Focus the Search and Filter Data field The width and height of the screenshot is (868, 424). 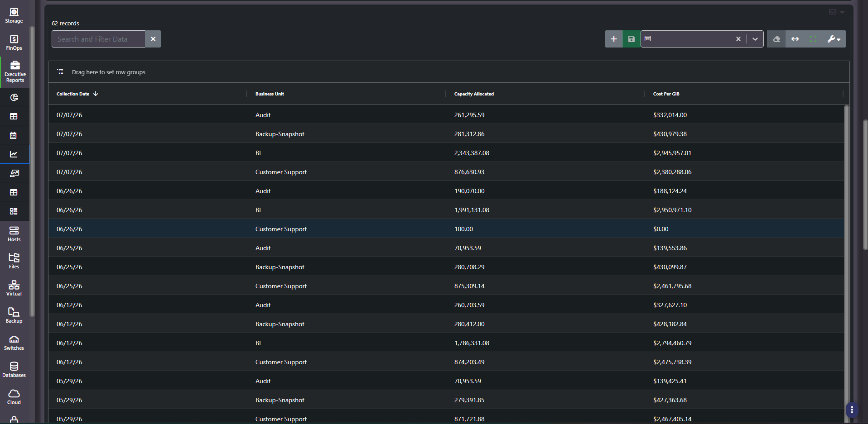(98, 39)
